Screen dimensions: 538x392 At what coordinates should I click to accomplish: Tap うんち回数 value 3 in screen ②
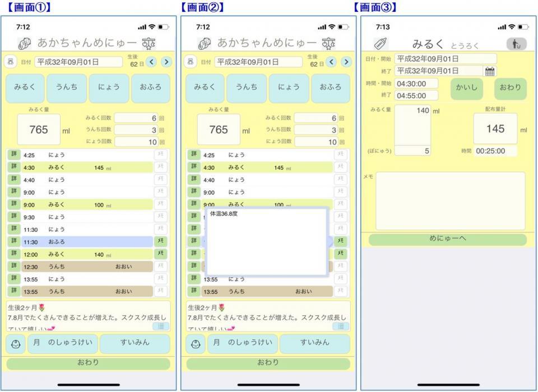316,129
